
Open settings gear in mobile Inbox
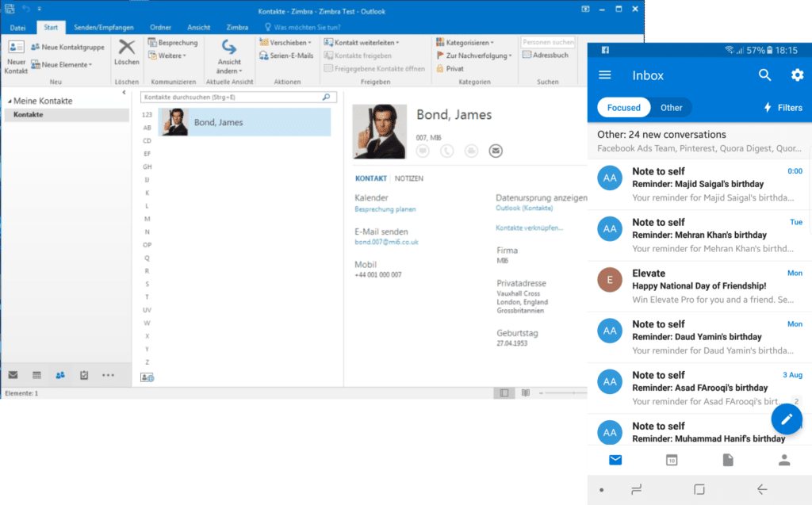(x=797, y=75)
